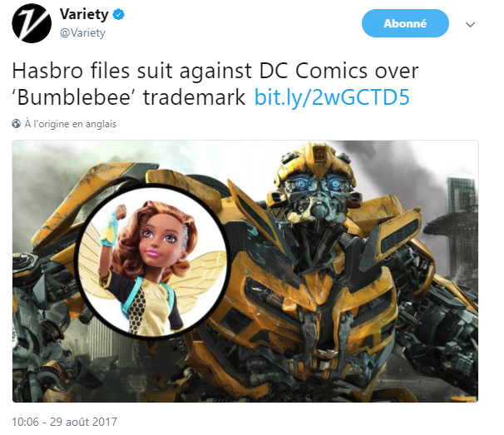504x435 pixels.
Task: Click the doll's raised blue-gloved fist
Action: click(x=113, y=226)
